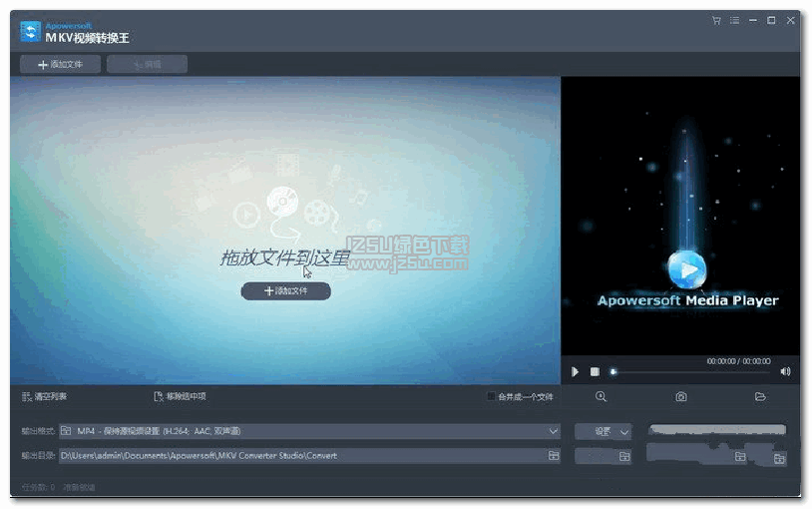
Task: Click the disabled 编辑 toolbar button
Action: click(x=147, y=64)
